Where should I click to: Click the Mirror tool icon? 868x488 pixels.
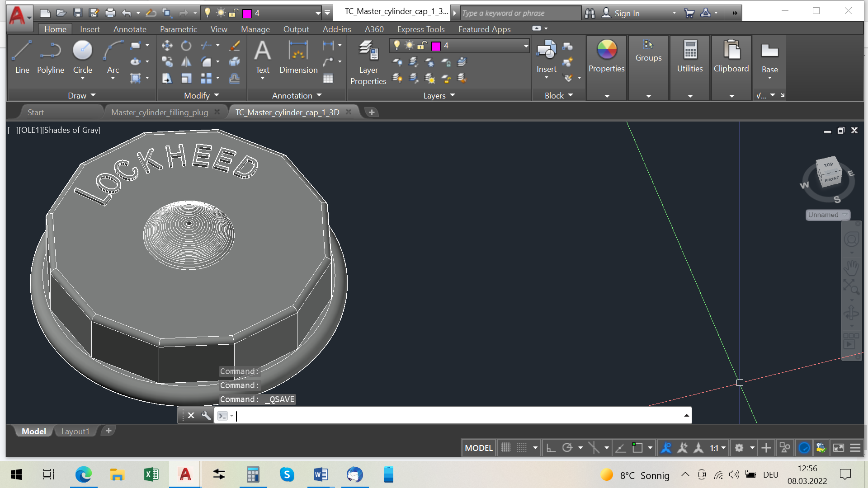(x=186, y=62)
